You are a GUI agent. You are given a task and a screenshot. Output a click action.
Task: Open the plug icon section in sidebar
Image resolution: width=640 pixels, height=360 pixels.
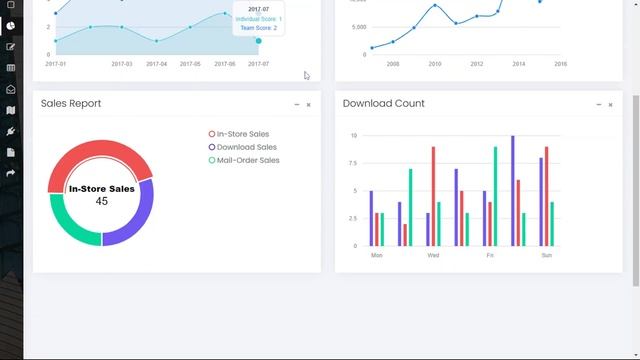point(11,131)
